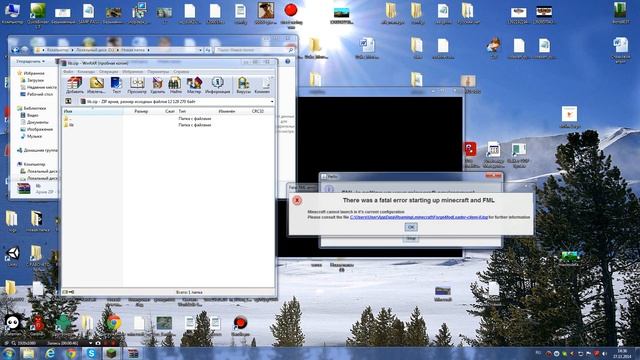
Task: Select Загрузки in the Explorer sidebar
Action: click(x=33, y=80)
